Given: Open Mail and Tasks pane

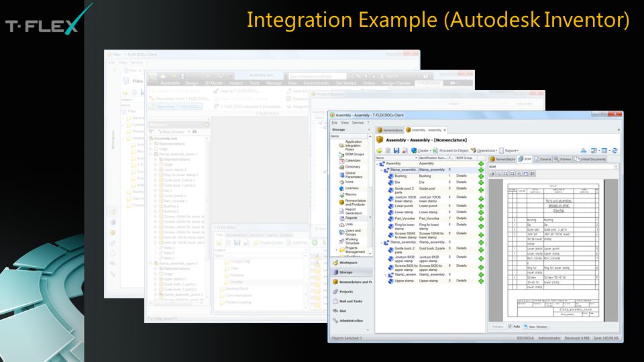Looking at the screenshot, I should [x=352, y=301].
